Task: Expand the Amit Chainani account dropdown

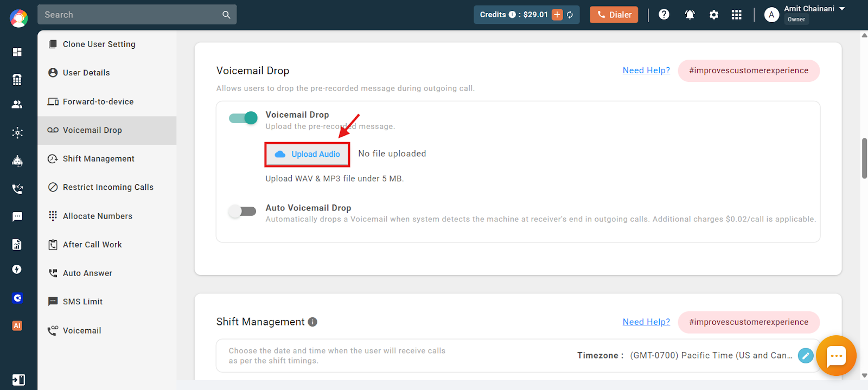Action: 842,9
